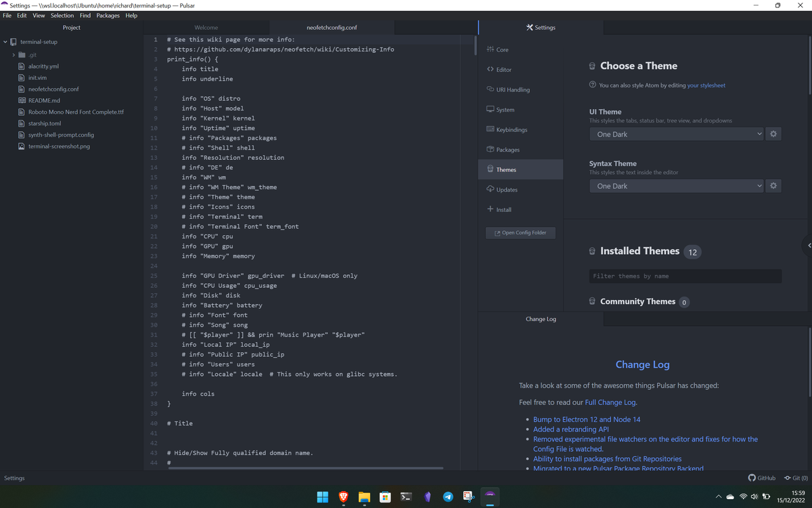This screenshot has width=812, height=508.
Task: Open the Packages settings section
Action: click(509, 149)
